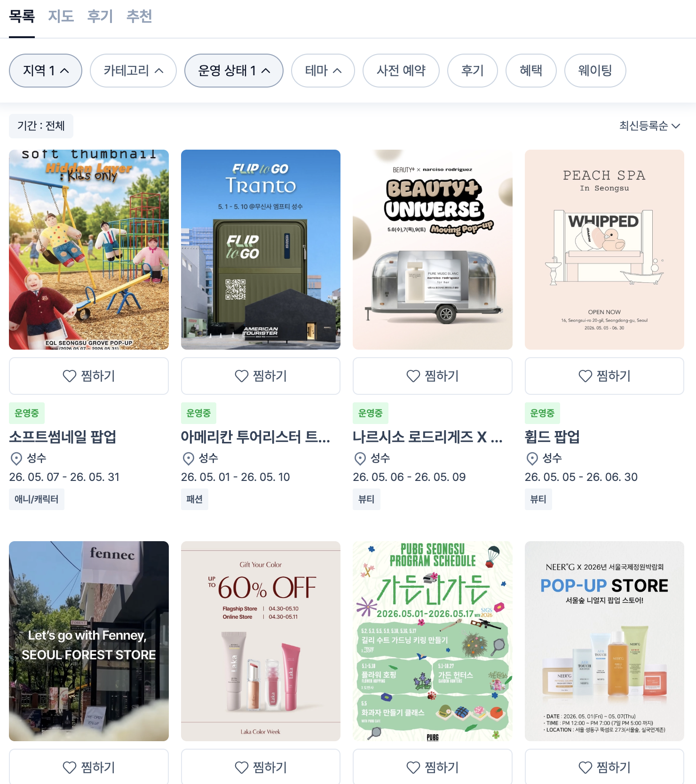
Task: Click the location pin icon for 아메리칸 투어리스터
Action: point(189,458)
